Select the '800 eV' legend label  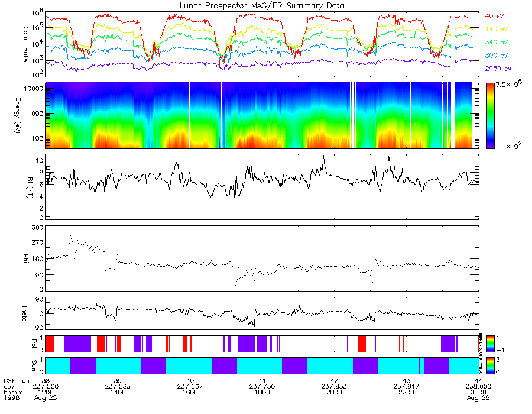click(x=497, y=56)
